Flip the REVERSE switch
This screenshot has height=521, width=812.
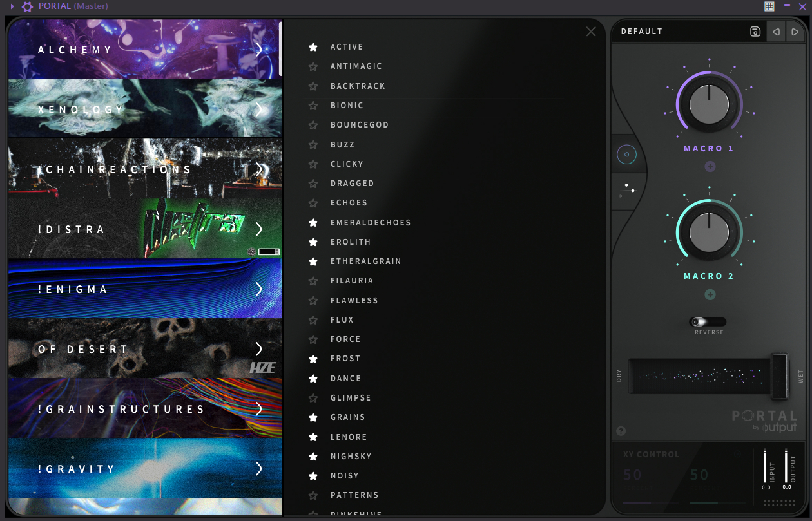[x=708, y=321]
